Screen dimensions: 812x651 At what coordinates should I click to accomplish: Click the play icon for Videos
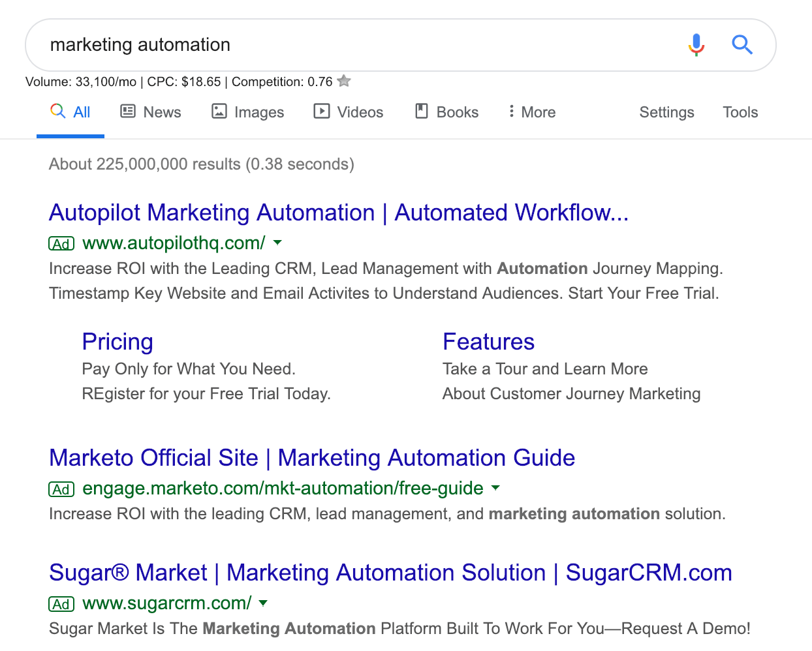click(x=322, y=112)
